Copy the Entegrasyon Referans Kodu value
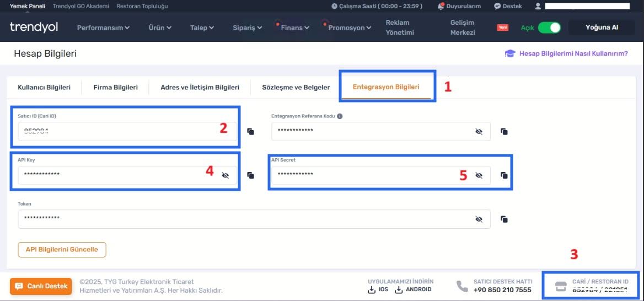Viewport: 644px width, 301px height. (505, 131)
